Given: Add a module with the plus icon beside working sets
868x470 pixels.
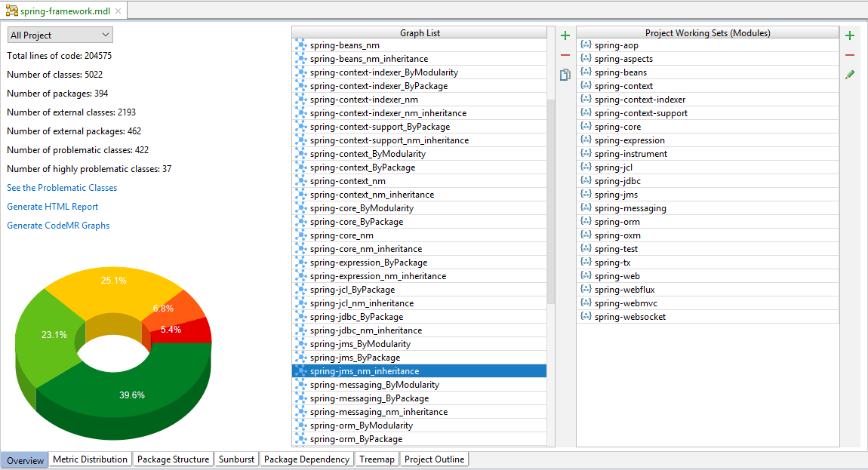Looking at the screenshot, I should (850, 35).
